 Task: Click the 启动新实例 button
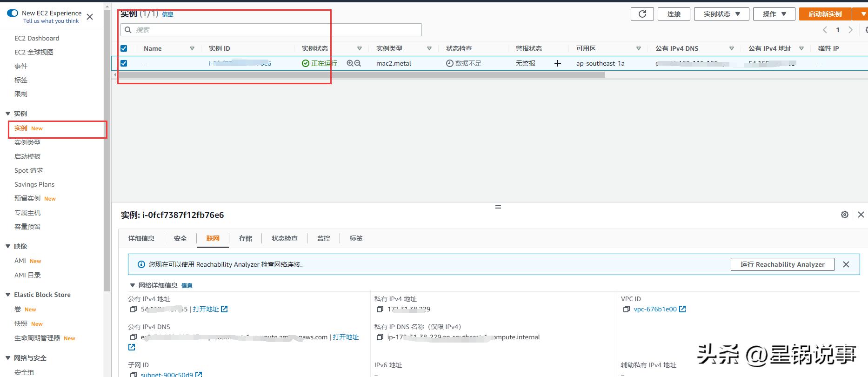[825, 14]
